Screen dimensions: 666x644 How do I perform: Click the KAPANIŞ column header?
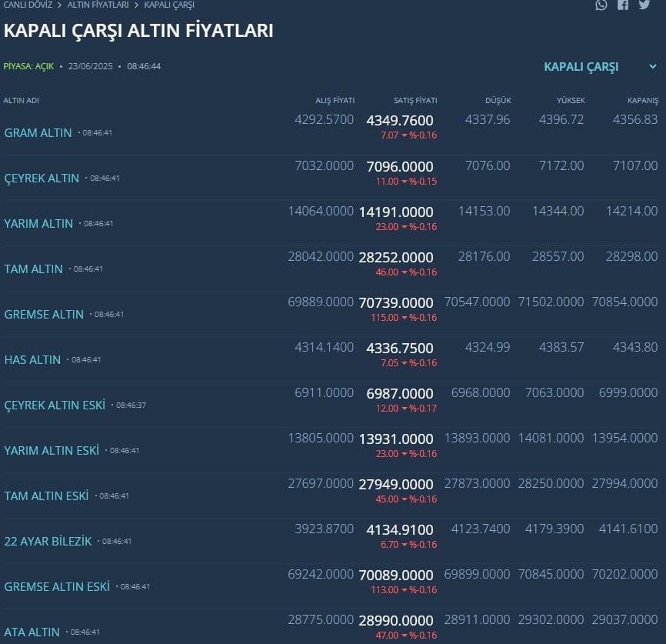point(643,101)
